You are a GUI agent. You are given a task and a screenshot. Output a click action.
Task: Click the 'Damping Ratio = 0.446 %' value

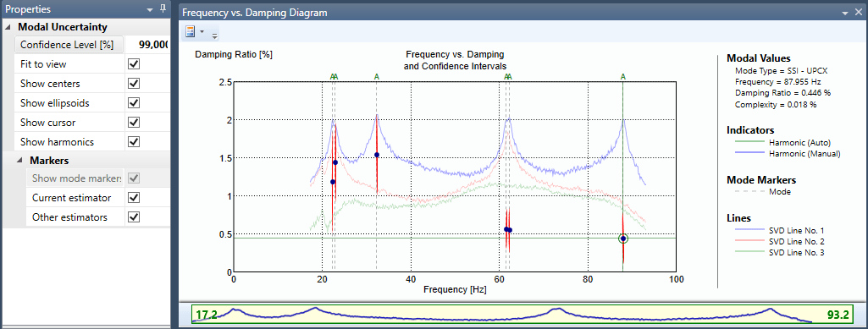coord(782,93)
